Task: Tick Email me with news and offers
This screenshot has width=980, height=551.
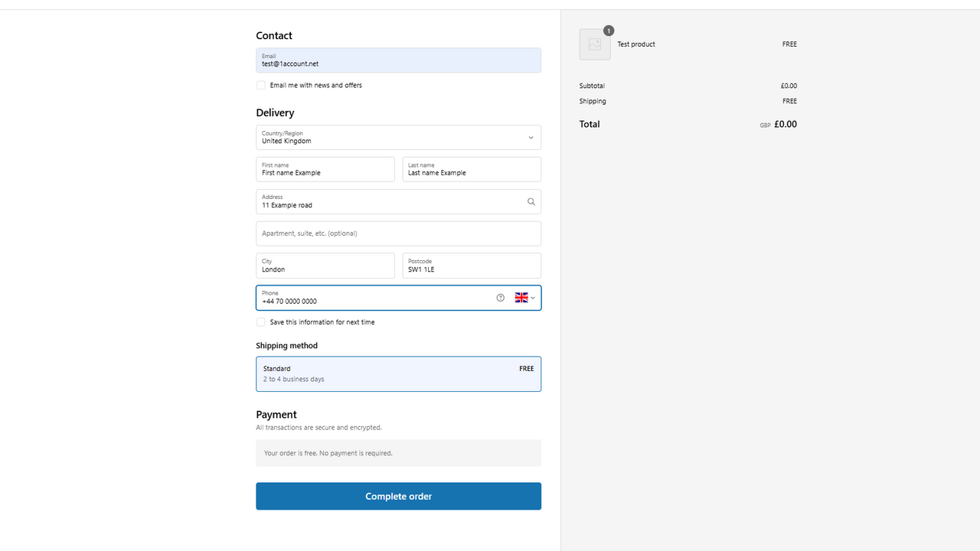Action: [x=261, y=85]
